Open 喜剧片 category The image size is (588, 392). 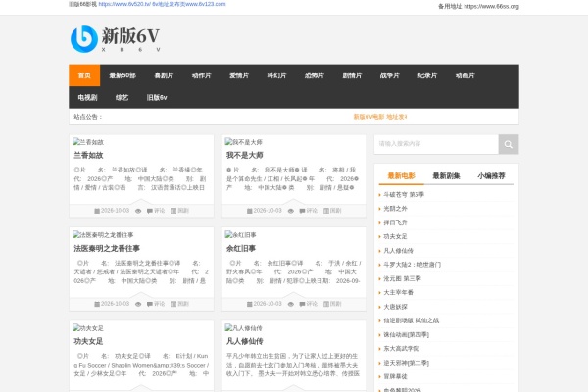(164, 75)
